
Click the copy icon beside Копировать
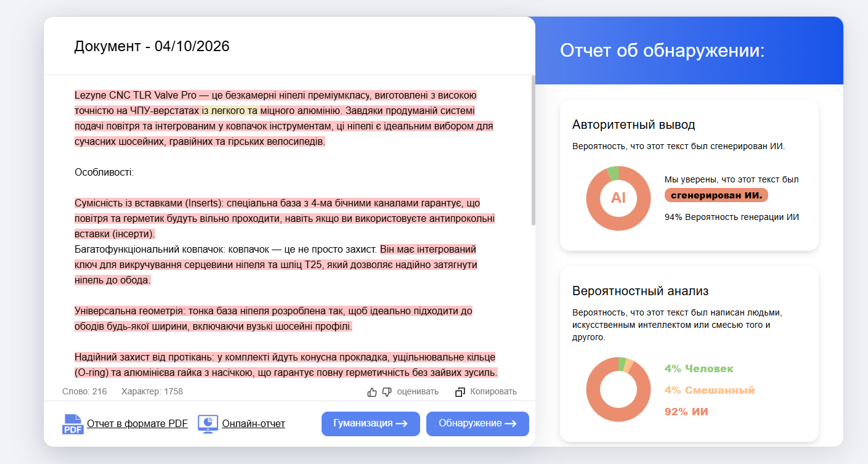pyautogui.click(x=460, y=392)
